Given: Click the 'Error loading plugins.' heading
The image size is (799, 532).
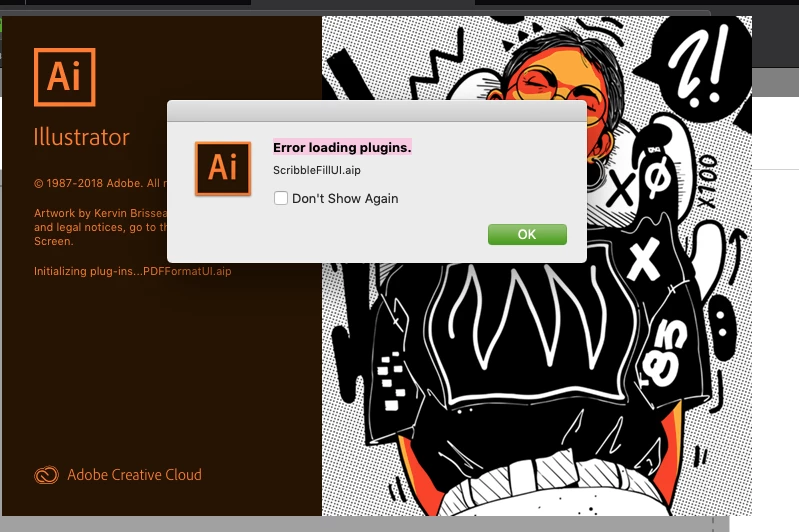Looking at the screenshot, I should click(x=342, y=147).
